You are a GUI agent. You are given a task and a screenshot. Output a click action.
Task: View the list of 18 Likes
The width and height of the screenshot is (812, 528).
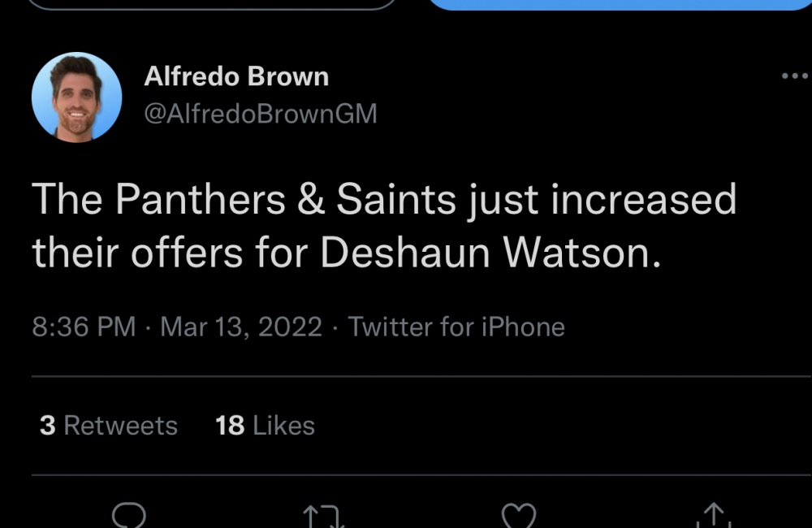[x=265, y=426]
